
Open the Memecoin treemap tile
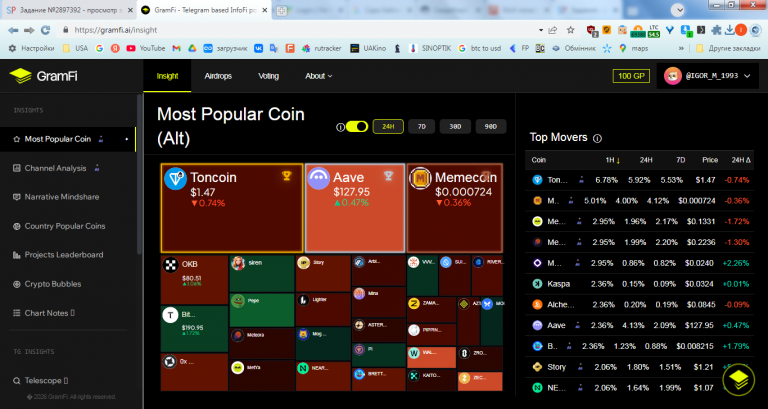[455, 208]
